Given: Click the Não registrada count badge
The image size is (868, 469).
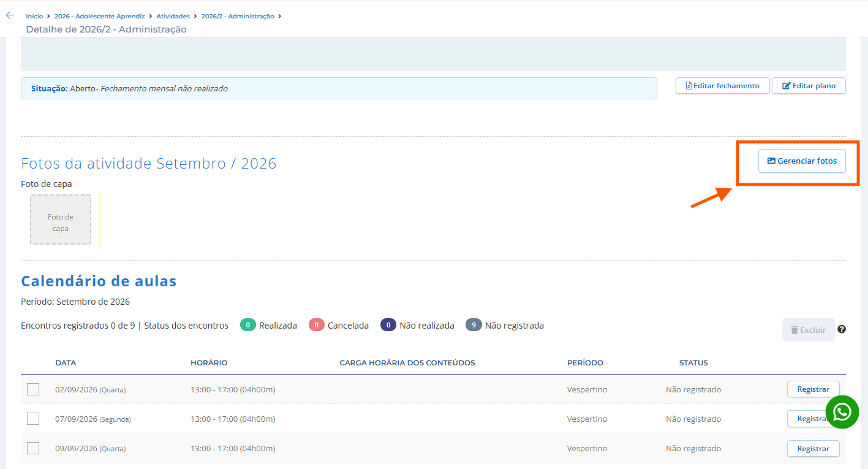Looking at the screenshot, I should pyautogui.click(x=474, y=325).
